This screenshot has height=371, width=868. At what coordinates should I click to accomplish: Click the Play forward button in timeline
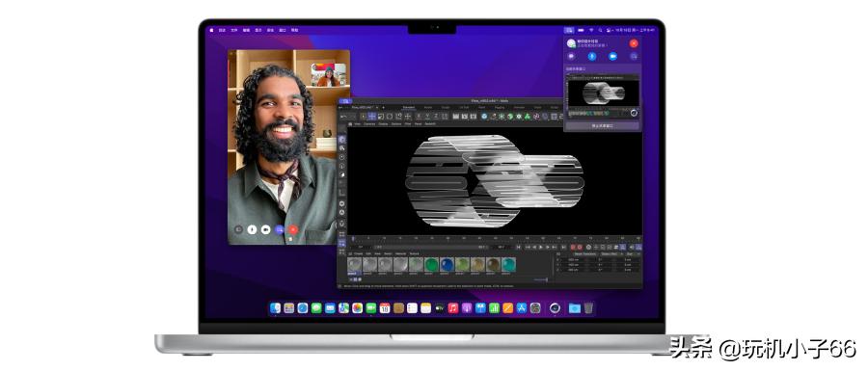[x=541, y=247]
